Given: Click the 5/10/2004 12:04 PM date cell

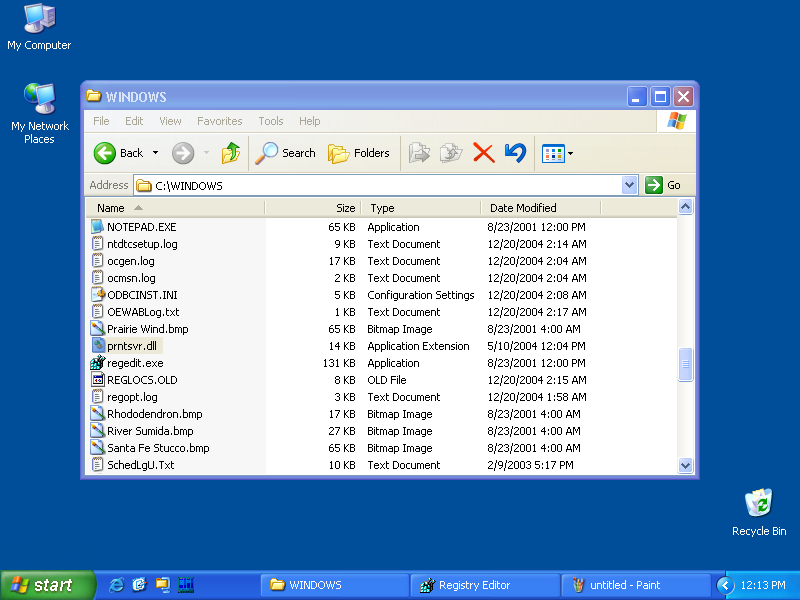Looking at the screenshot, I should click(x=536, y=346).
